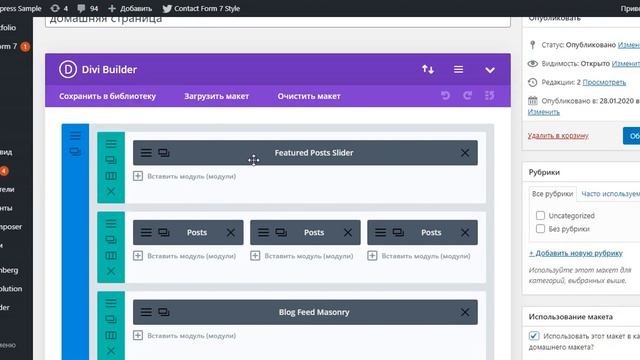Open settings of the third Posts module
This screenshot has width=640, height=360.
[380, 233]
